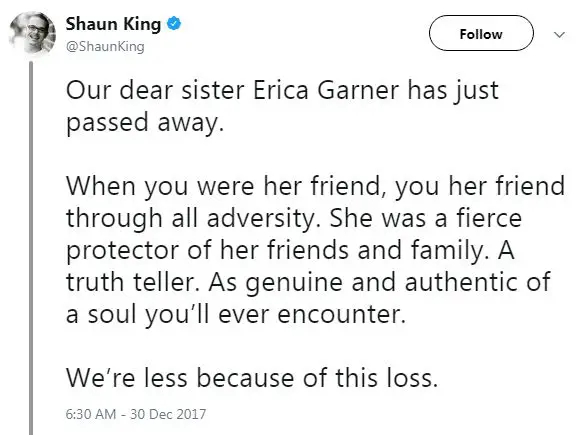Click the 30 Dec 2017 date text
Image resolution: width=586 pixels, height=435 pixels.
tap(168, 414)
